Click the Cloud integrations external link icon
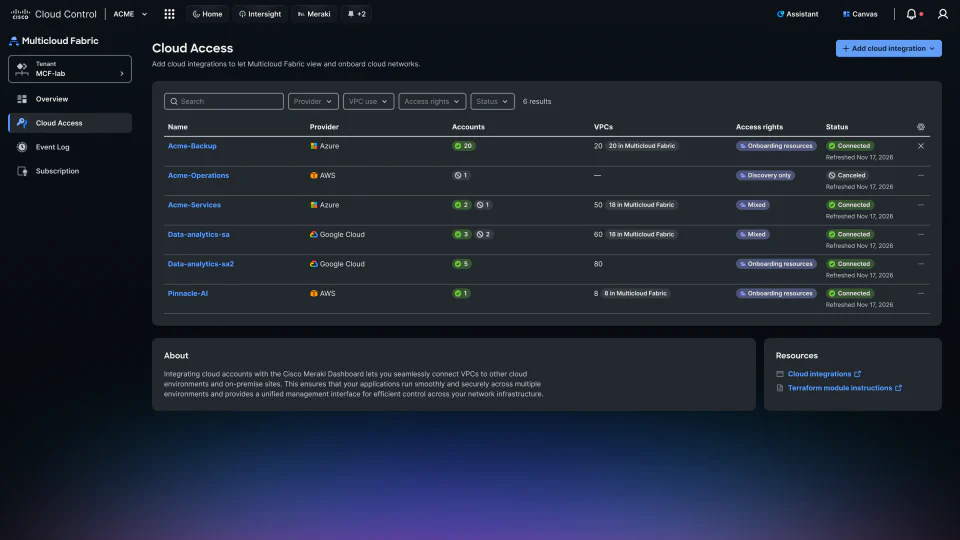 (x=857, y=373)
